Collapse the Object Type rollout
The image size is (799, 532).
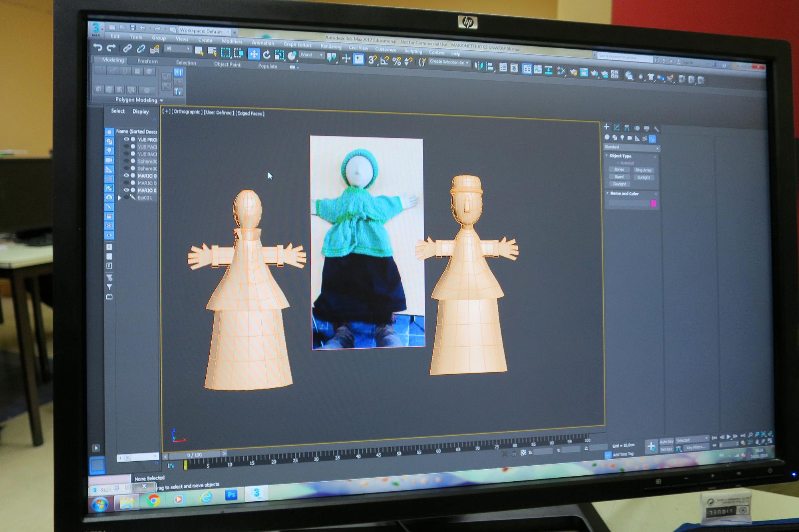coord(607,155)
